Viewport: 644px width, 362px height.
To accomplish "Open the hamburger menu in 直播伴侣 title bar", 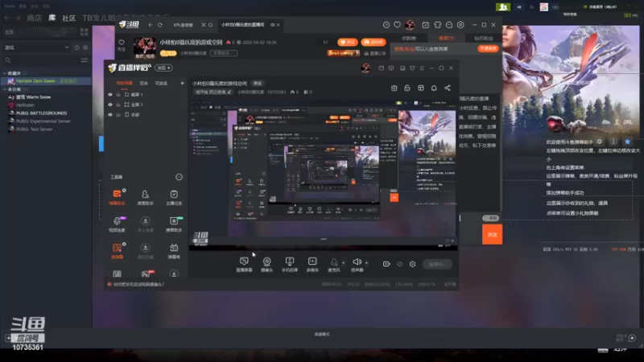I will (422, 68).
